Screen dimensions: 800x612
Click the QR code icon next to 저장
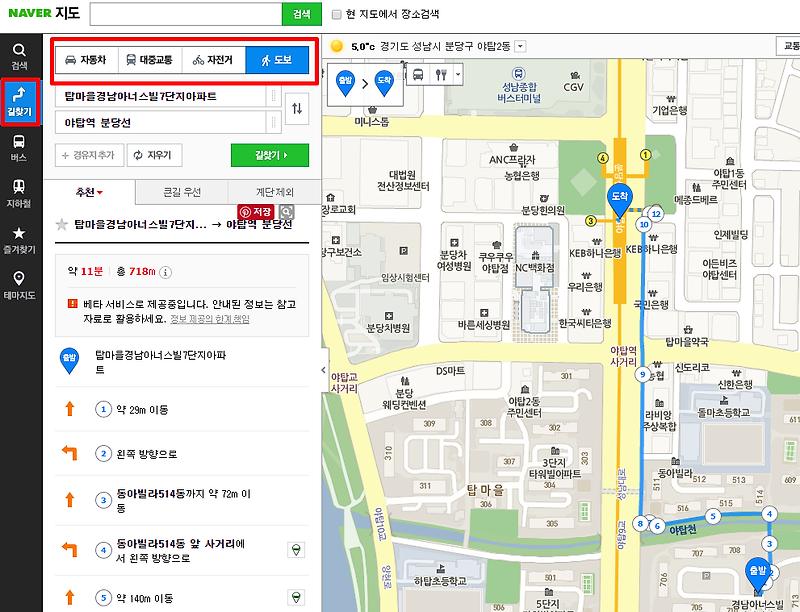tap(287, 212)
